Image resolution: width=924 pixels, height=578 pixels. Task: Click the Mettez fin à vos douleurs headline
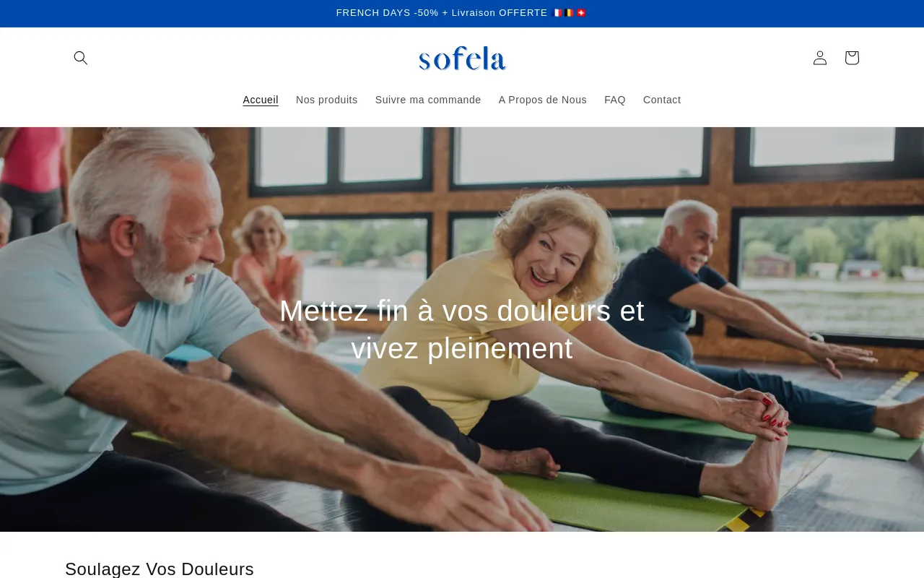click(462, 329)
